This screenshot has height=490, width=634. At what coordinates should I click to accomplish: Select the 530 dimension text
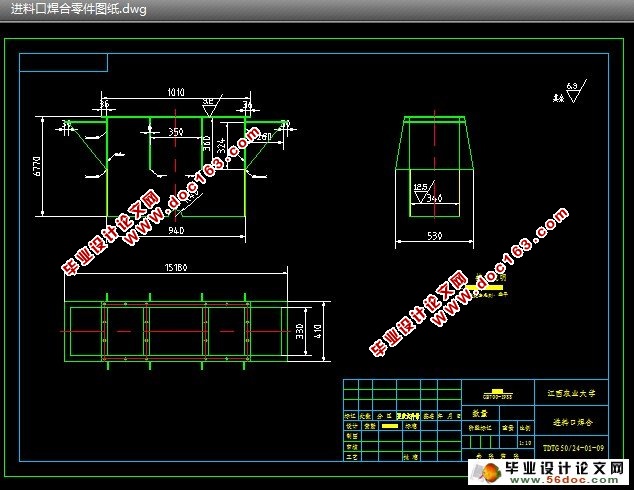435,236
